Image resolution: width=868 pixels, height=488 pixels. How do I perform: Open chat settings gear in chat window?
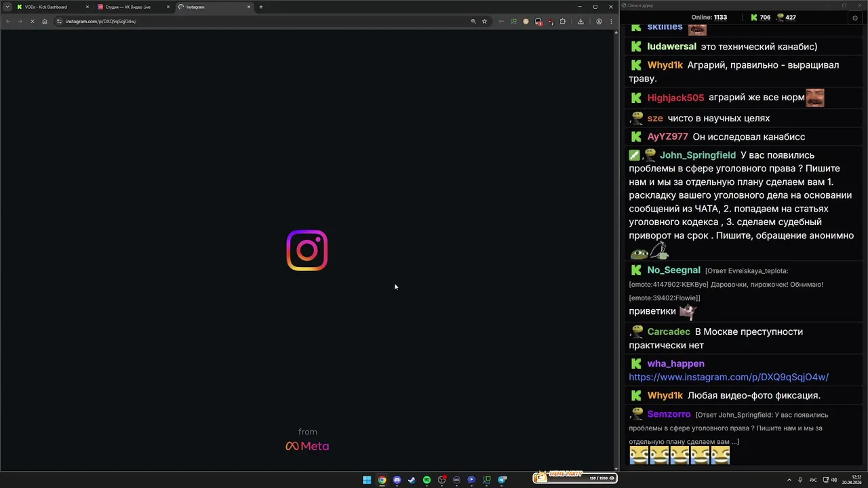pos(854,18)
